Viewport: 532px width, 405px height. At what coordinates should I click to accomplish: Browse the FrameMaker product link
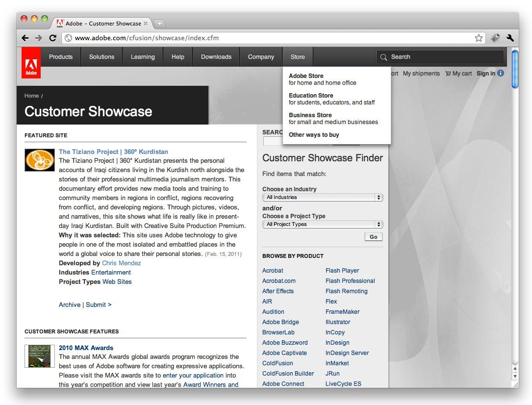[x=342, y=312]
